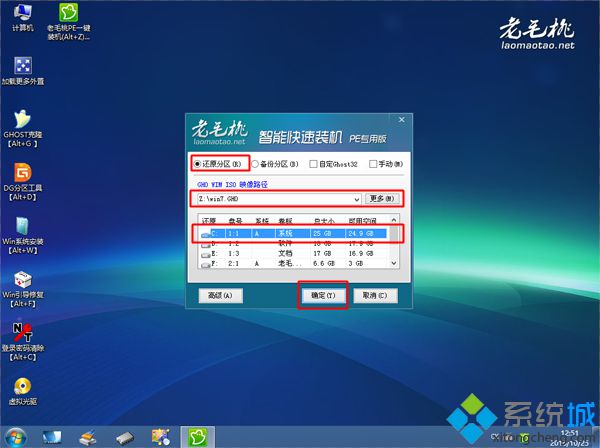Click the Cancel (C) button
600x448 pixels.
pos(375,295)
